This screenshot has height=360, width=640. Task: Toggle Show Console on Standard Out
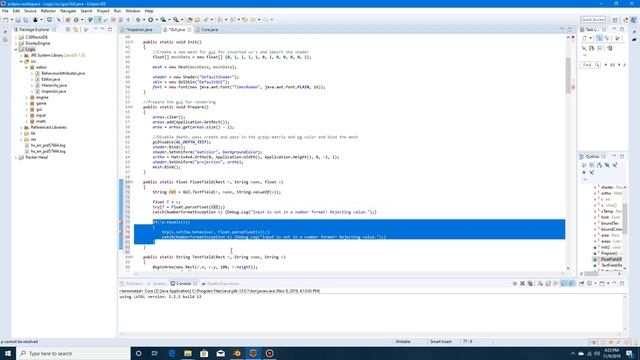[564, 283]
